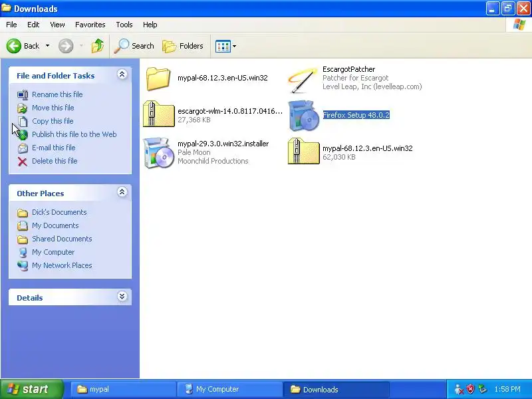The width and height of the screenshot is (532, 399).
Task: Go up one folder level
Action: (x=98, y=46)
